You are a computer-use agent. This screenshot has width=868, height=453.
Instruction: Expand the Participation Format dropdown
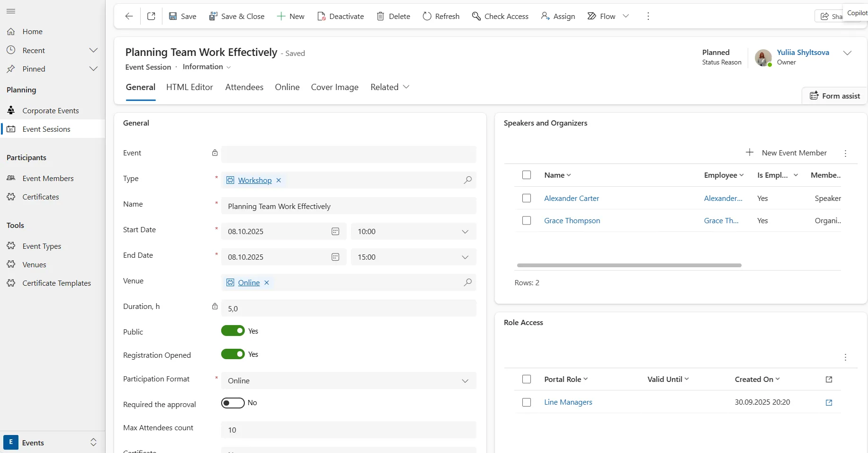click(x=465, y=381)
